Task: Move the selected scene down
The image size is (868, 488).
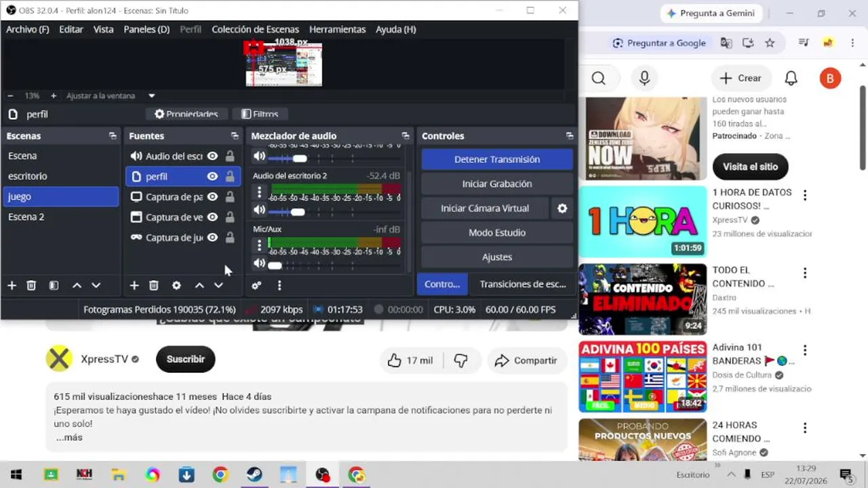Action: click(x=96, y=285)
